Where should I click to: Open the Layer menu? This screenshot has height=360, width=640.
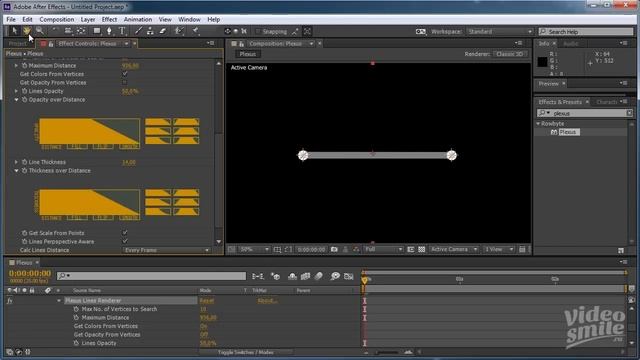[x=88, y=19]
